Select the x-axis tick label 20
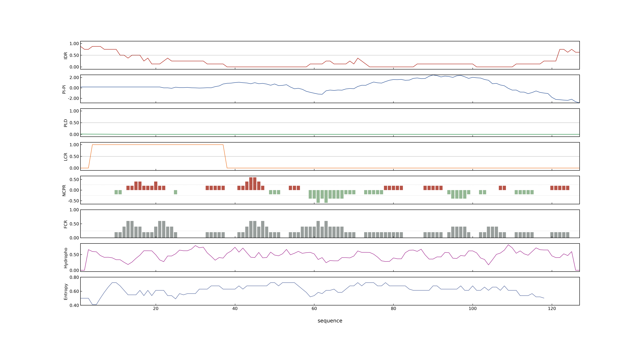The width and height of the screenshot is (644, 343). (156, 309)
